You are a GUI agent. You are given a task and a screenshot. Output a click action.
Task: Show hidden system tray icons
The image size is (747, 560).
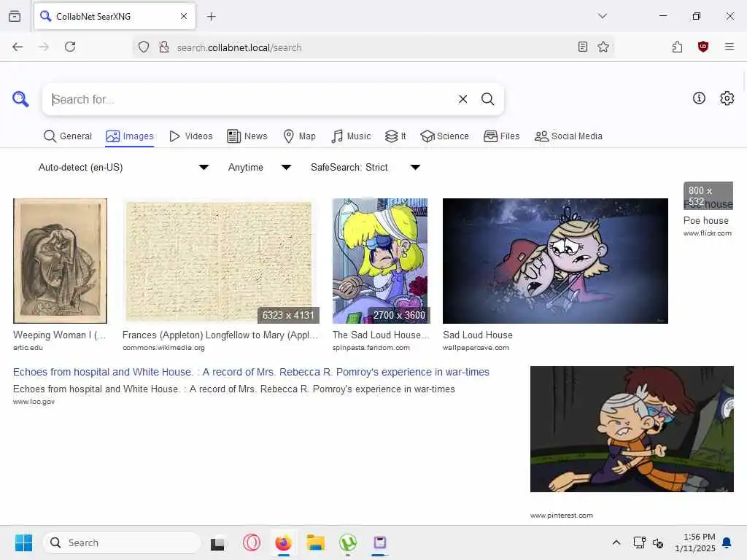click(616, 542)
